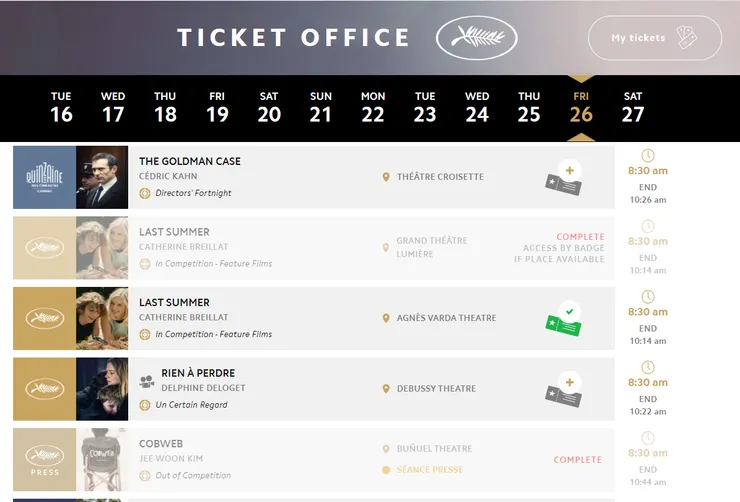740x502 pixels.
Task: Select Monday 22 in date bar
Action: click(373, 107)
